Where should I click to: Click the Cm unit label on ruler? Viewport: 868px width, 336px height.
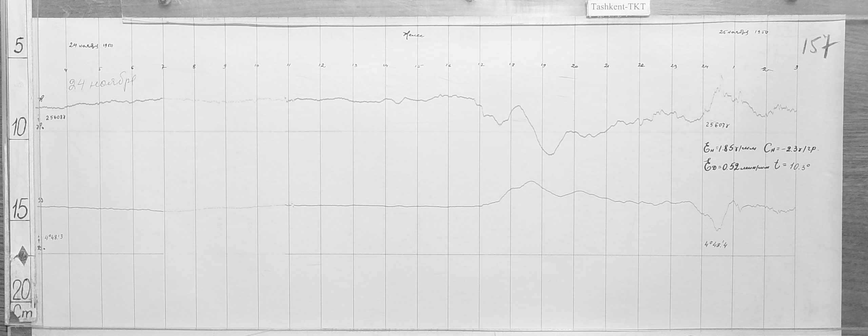[22, 314]
